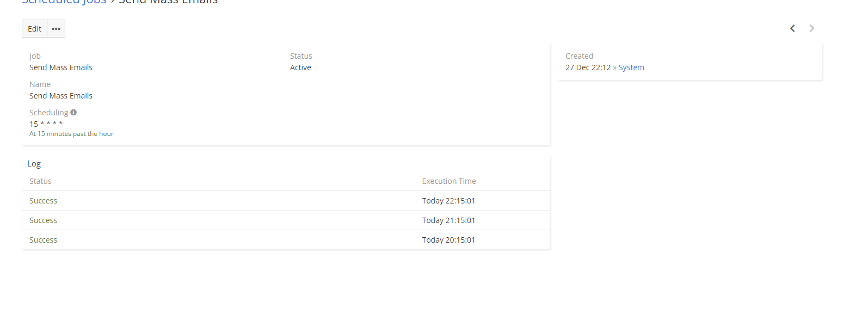Click the Log panel heading

pyautogui.click(x=34, y=164)
